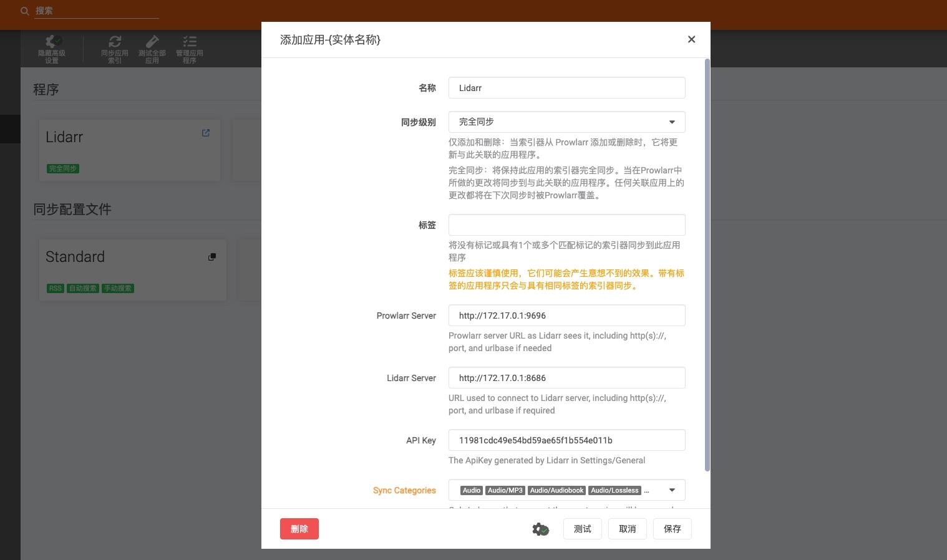Save the application with 保存

tap(672, 528)
